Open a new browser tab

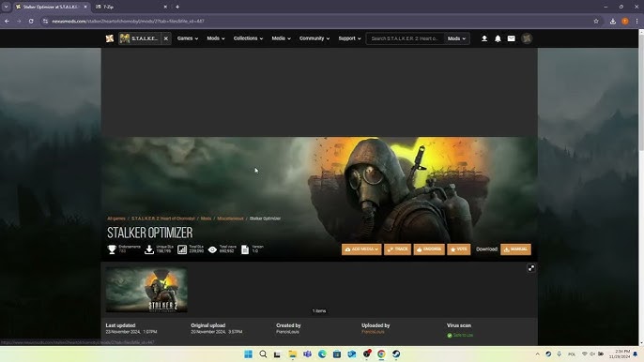click(177, 7)
